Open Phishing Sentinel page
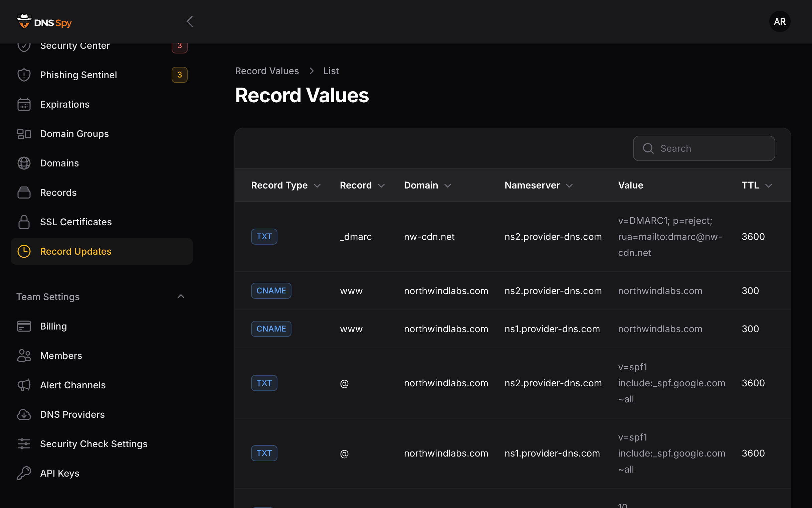This screenshot has height=508, width=812. pyautogui.click(x=102, y=75)
